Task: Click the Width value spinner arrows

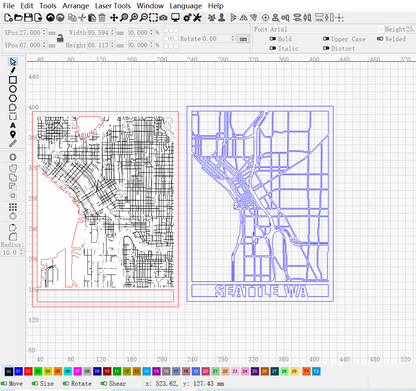Action: tap(112, 32)
